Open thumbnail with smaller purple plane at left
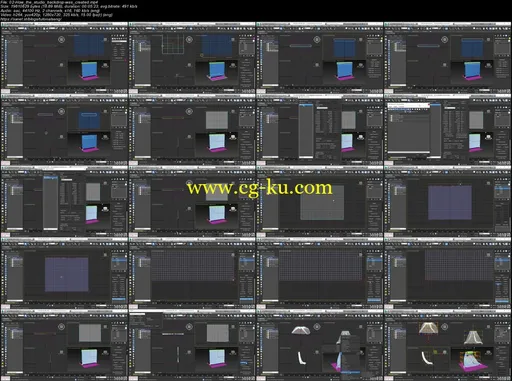 64,273
